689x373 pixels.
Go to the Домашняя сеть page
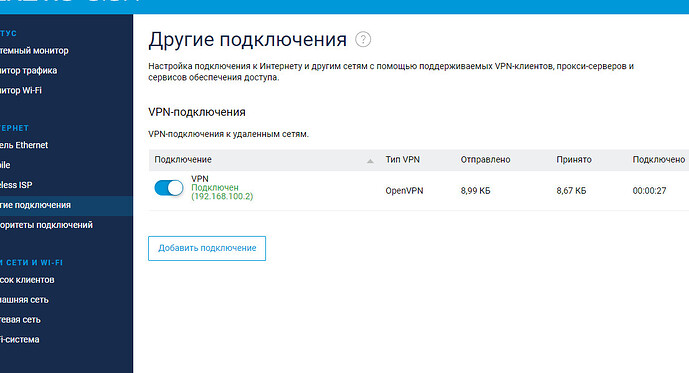click(x=24, y=300)
